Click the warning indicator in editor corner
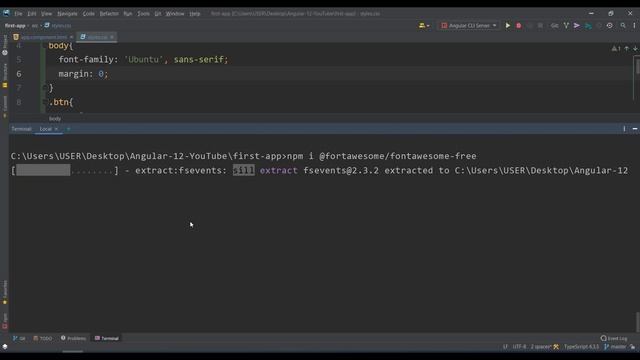Screen dimensions: 640x360 point(616,49)
